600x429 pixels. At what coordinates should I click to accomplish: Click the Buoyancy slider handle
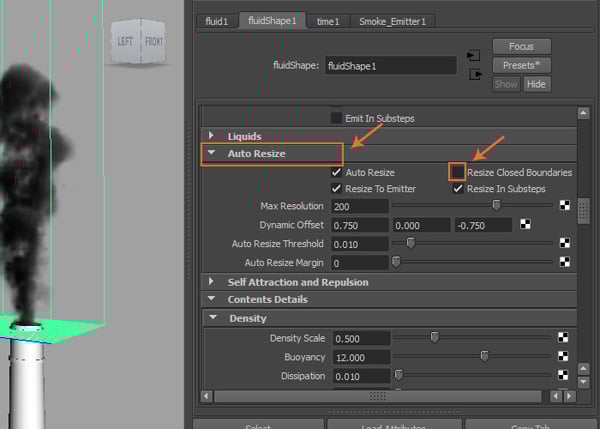[x=484, y=356]
